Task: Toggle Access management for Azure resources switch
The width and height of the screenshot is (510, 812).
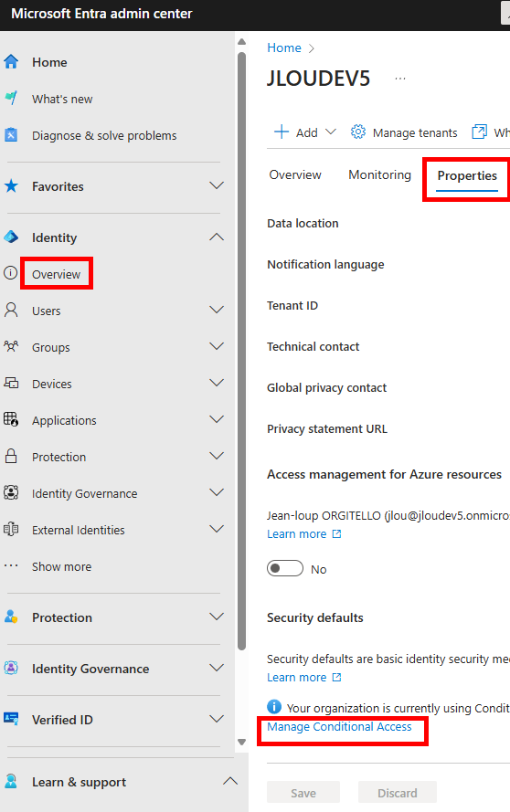Action: tap(285, 568)
